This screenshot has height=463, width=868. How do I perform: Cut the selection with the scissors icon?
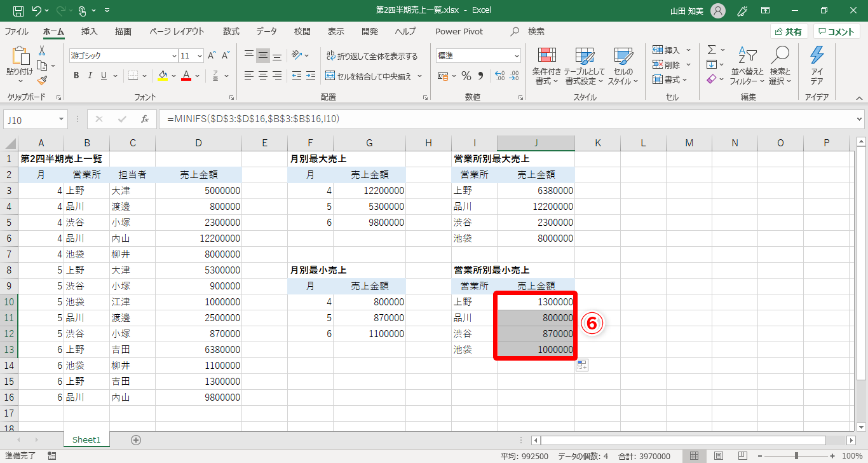click(x=42, y=51)
